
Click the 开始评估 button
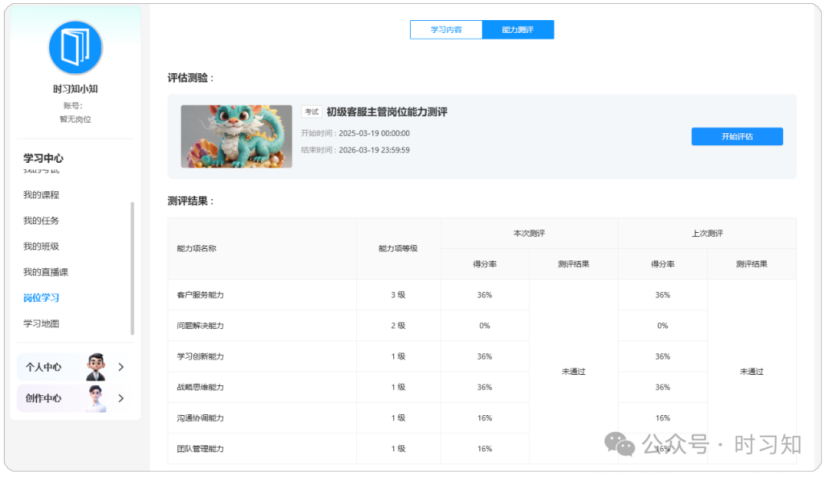pyautogui.click(x=737, y=136)
